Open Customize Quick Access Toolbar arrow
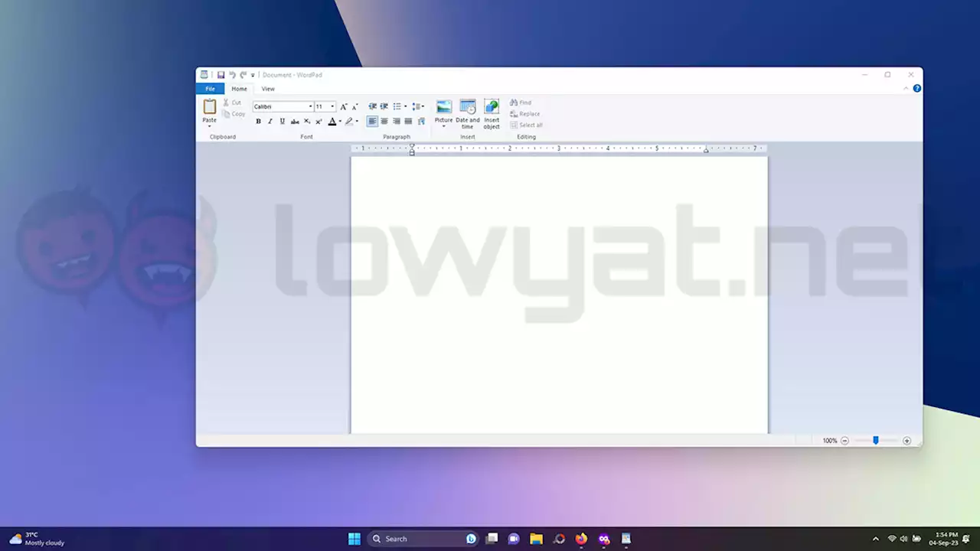 click(253, 75)
